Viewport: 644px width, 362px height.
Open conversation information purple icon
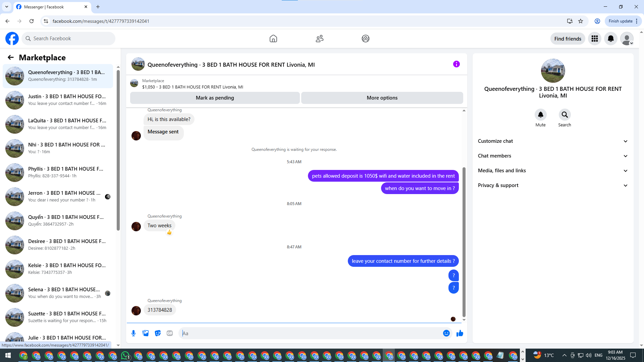[x=457, y=64]
